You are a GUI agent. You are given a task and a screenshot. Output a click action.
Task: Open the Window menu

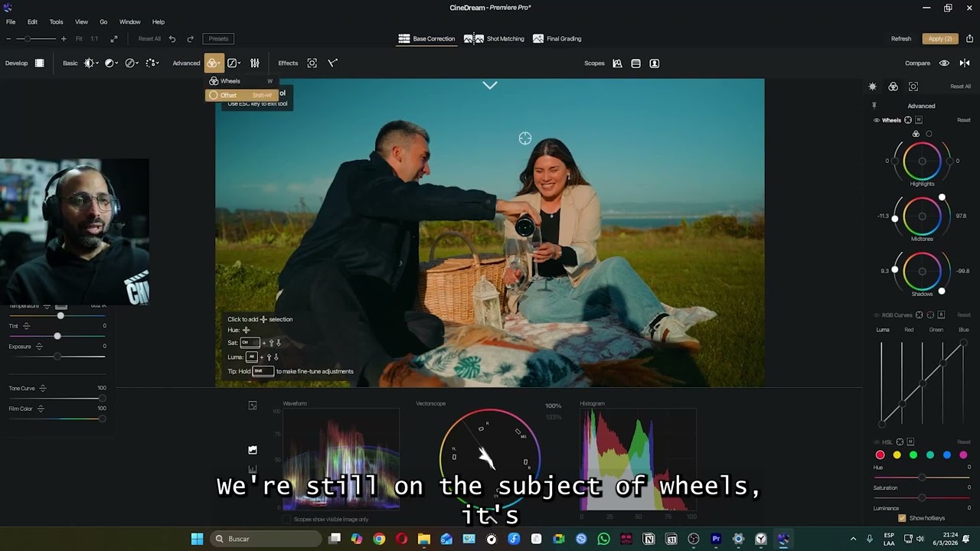[129, 21]
